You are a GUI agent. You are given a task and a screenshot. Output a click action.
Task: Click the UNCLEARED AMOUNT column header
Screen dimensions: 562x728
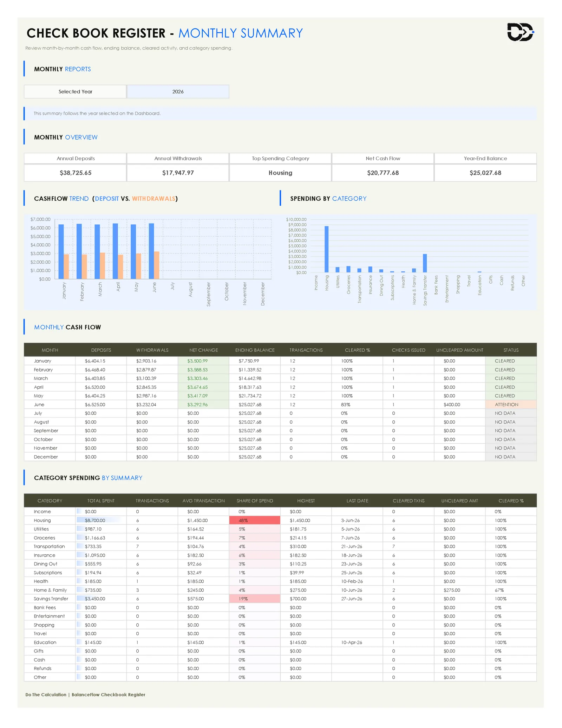[459, 350]
